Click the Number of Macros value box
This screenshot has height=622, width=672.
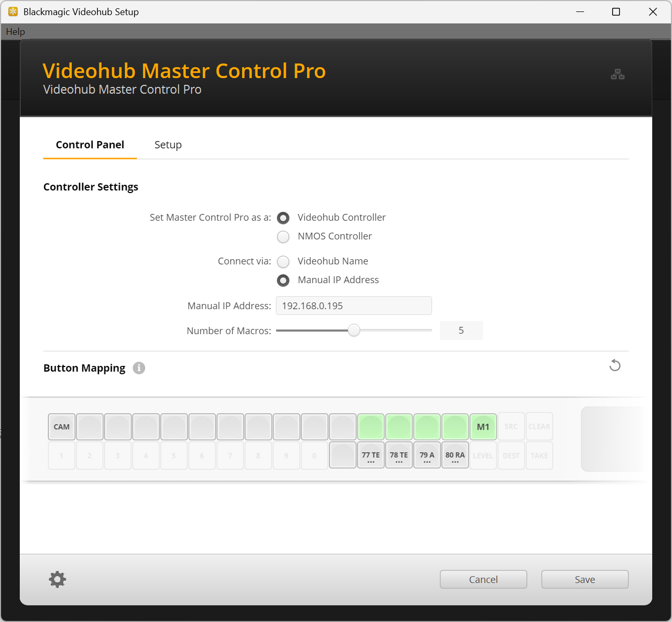pos(461,331)
